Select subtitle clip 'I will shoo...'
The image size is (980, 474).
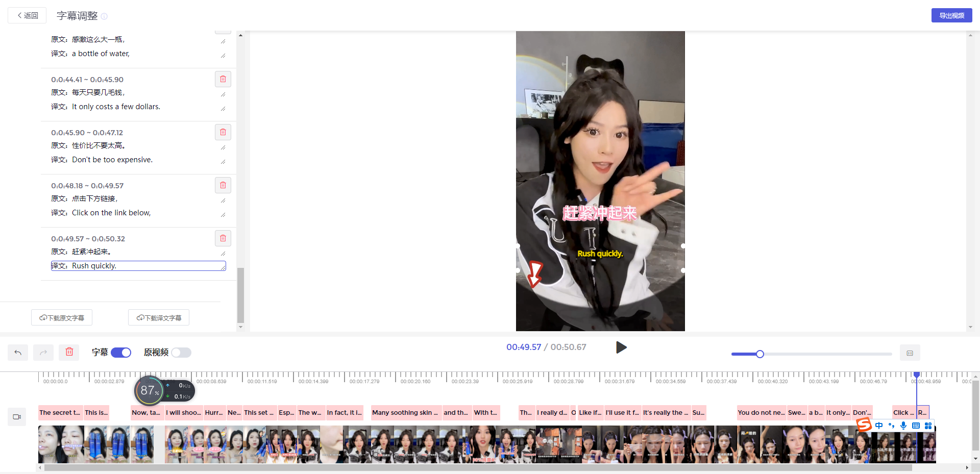(x=184, y=413)
